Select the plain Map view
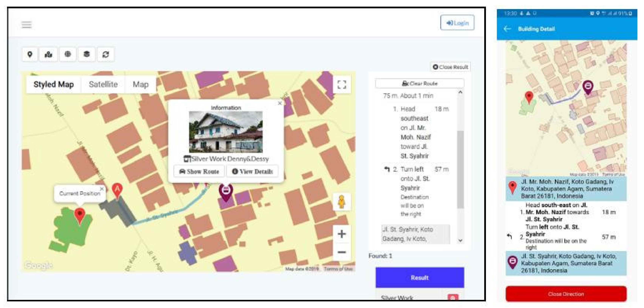 pos(141,84)
